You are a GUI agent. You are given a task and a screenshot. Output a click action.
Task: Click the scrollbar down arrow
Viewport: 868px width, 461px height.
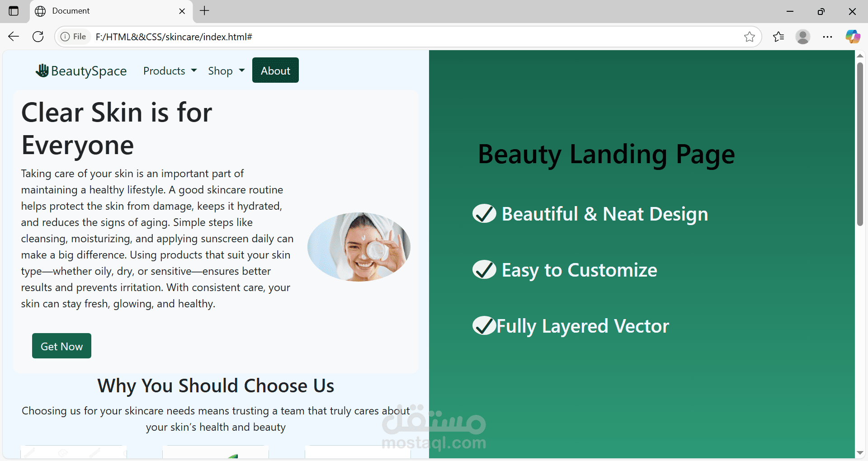[x=860, y=453]
